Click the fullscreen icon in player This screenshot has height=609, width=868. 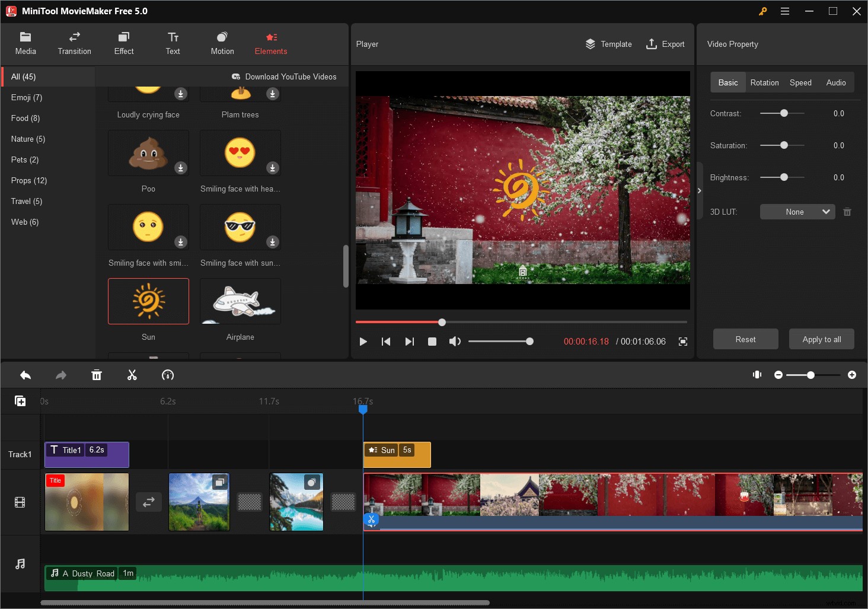pyautogui.click(x=683, y=342)
